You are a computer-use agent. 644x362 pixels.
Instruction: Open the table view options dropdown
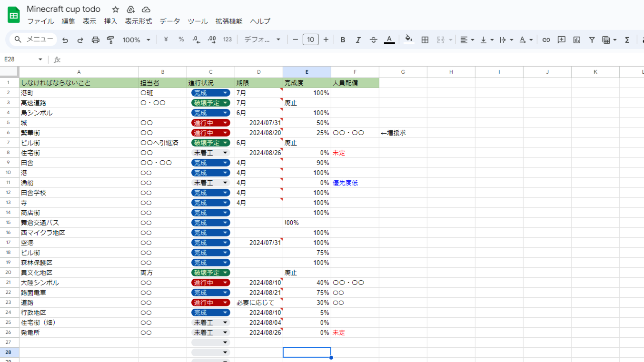click(x=609, y=40)
